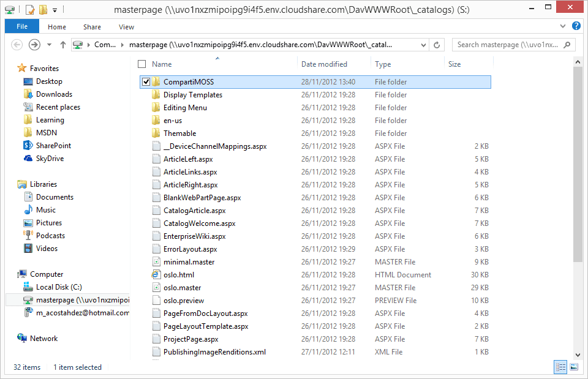Screen dimensions: 588x379
Task: Sort by the Size column header
Action: (454, 64)
